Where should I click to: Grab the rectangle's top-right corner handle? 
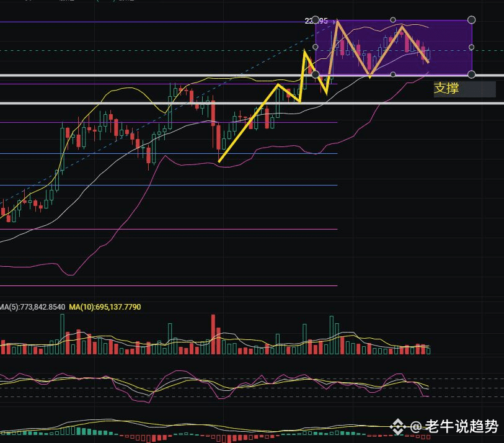pyautogui.click(x=471, y=20)
